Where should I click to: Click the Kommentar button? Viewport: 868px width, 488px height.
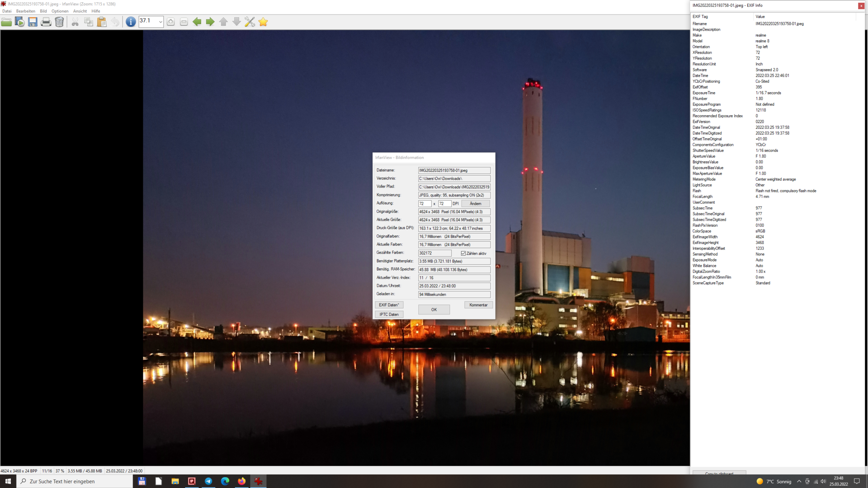[x=478, y=305]
